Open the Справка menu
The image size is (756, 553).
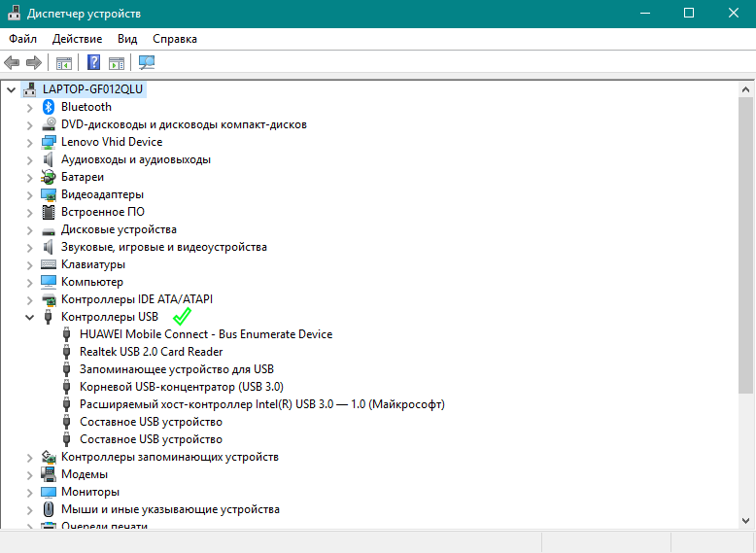[x=175, y=39]
